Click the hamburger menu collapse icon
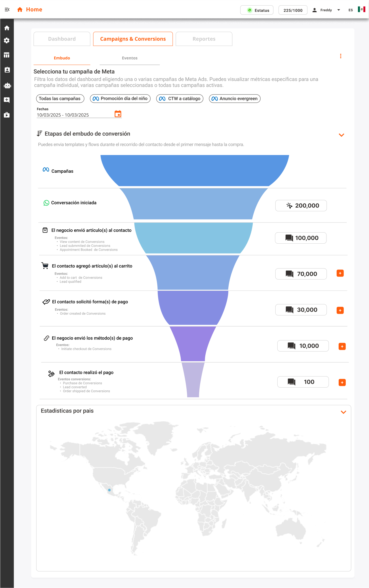This screenshot has height=588, width=369. point(7,10)
